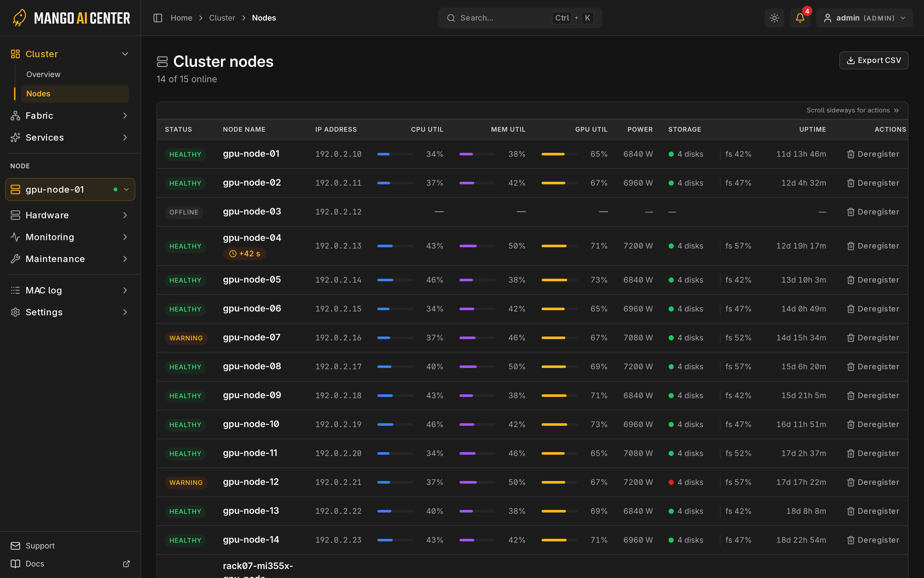Click the CPU util bar for gpu-node-02

tap(395, 183)
